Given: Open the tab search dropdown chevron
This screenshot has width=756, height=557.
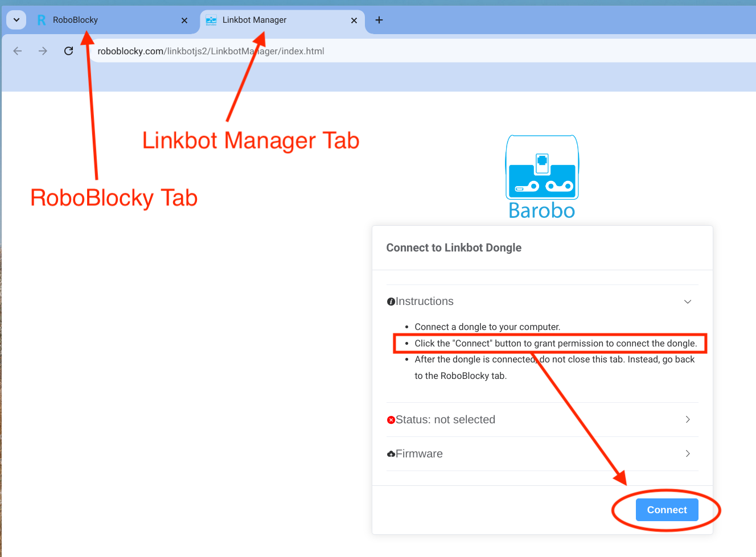Looking at the screenshot, I should tap(17, 20).
